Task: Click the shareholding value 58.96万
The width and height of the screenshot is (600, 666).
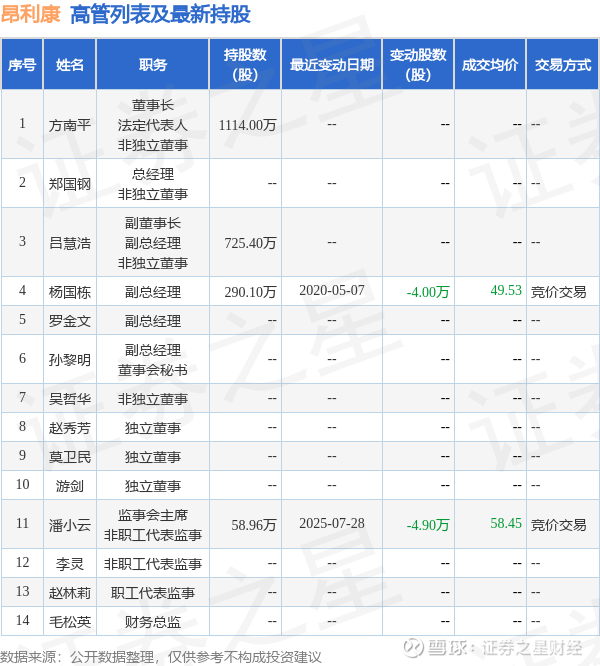Action: pos(254,525)
